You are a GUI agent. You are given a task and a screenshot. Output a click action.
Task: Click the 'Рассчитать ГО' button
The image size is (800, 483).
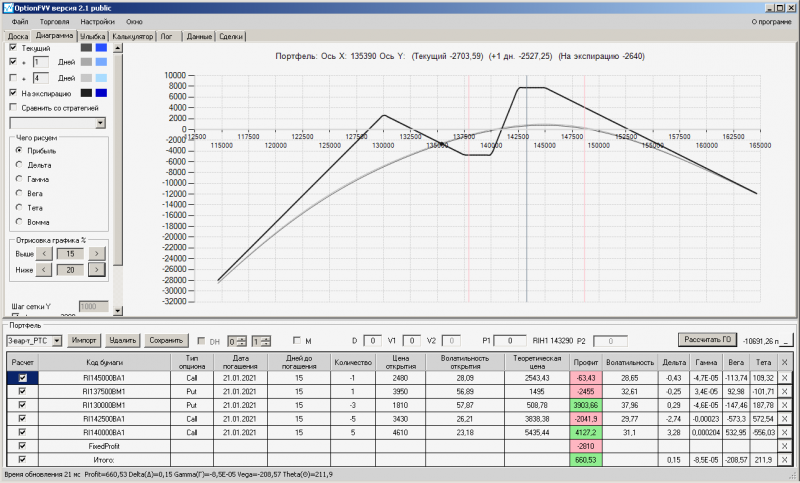(708, 339)
